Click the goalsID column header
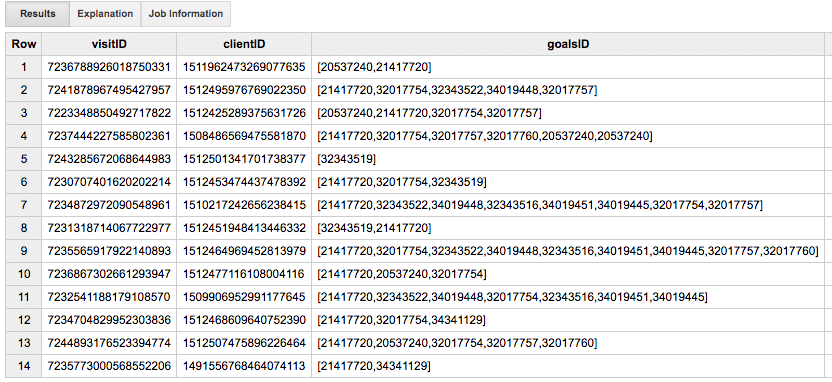 [568, 44]
